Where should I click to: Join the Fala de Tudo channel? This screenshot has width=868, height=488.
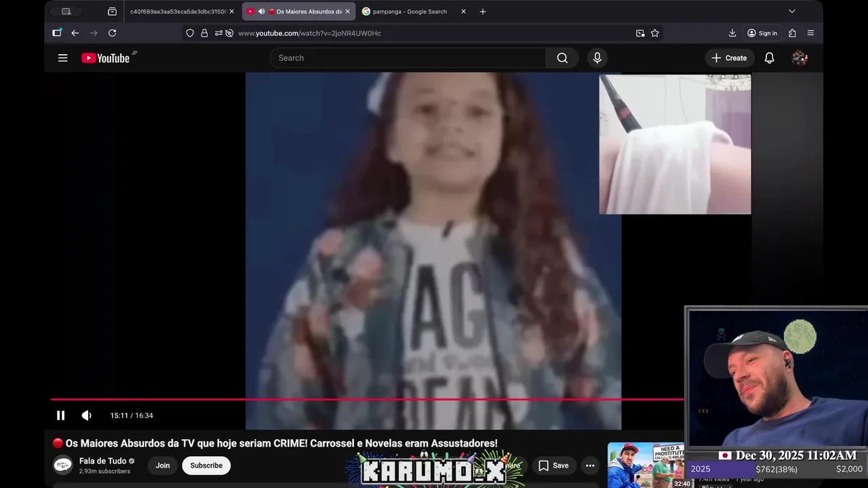[163, 466]
